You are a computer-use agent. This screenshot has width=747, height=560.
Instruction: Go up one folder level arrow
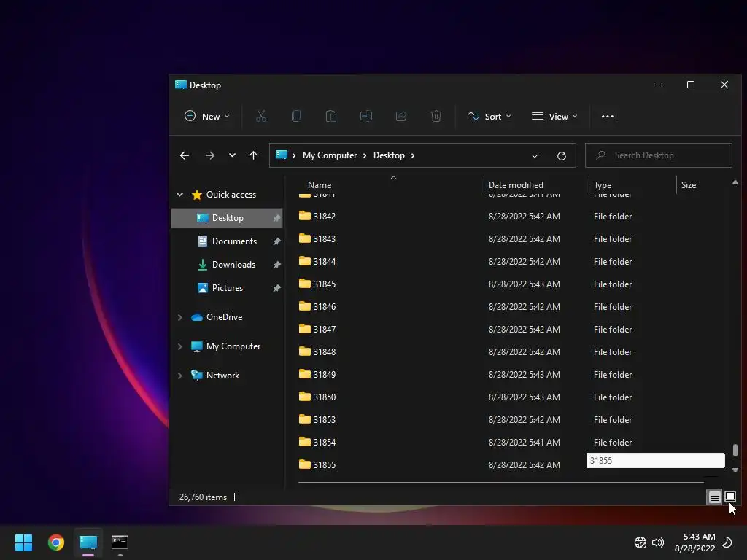(253, 155)
